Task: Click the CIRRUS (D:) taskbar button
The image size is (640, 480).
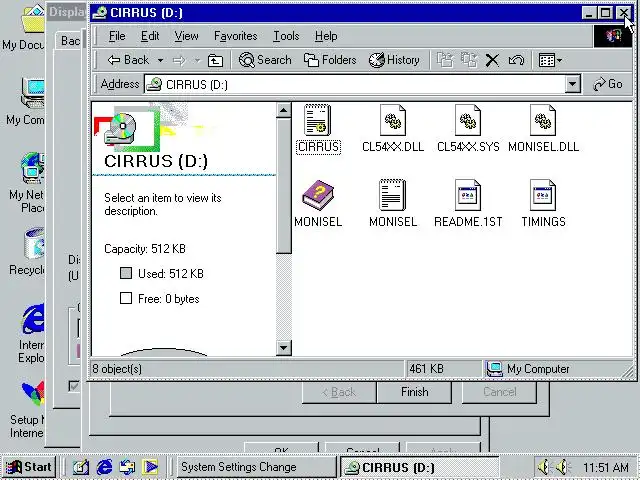Action: pos(420,467)
